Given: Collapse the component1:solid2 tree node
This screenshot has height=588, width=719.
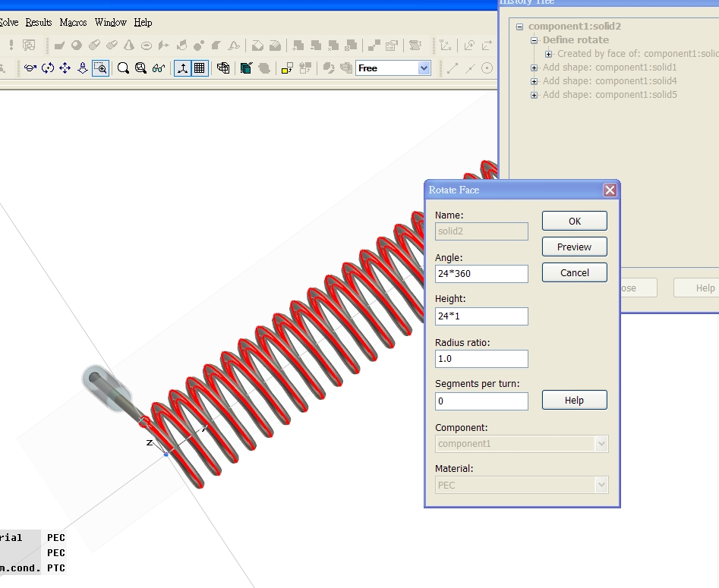Looking at the screenshot, I should (519, 27).
